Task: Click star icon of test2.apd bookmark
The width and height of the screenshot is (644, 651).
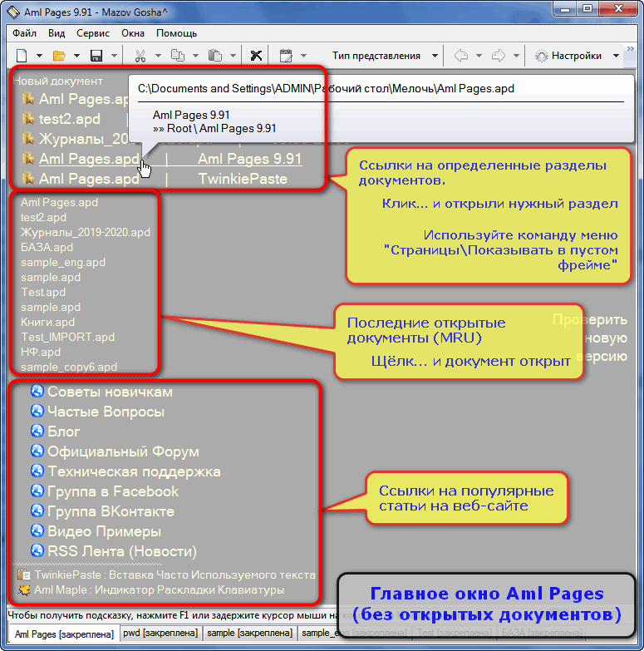Action: (x=28, y=119)
